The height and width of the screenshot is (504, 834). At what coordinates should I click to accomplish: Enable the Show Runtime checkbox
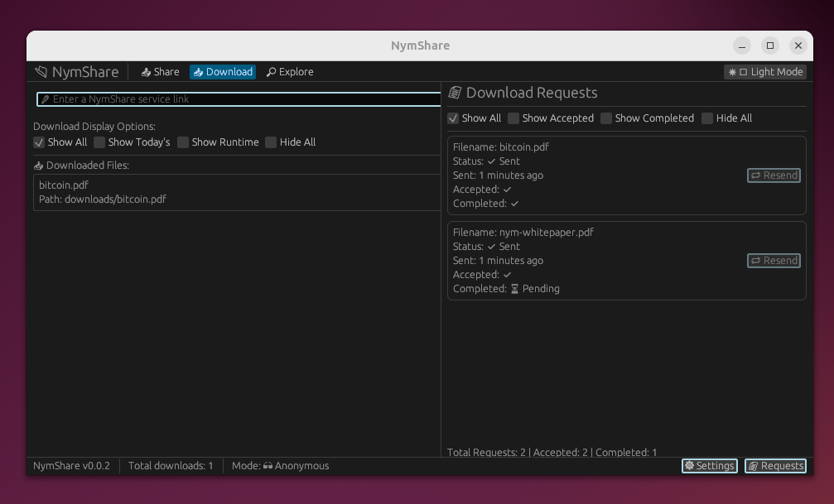[183, 142]
